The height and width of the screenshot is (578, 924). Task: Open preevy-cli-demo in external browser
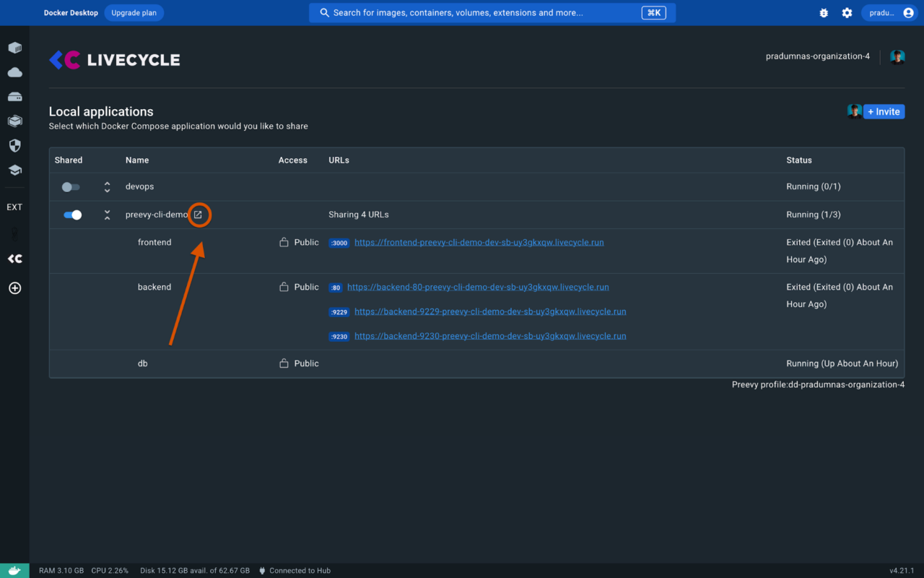coord(199,214)
